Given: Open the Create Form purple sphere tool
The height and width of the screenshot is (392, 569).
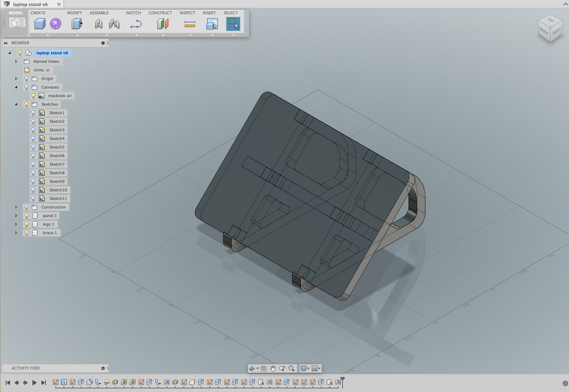Looking at the screenshot, I should [x=55, y=24].
